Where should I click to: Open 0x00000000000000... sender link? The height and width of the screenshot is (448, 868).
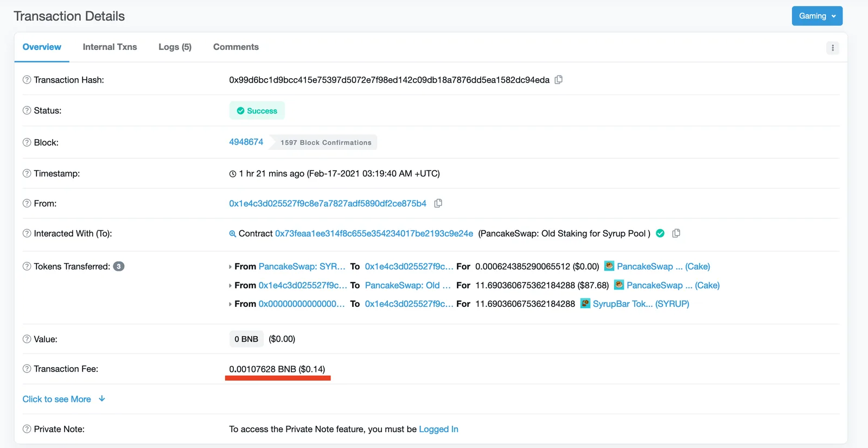point(301,304)
